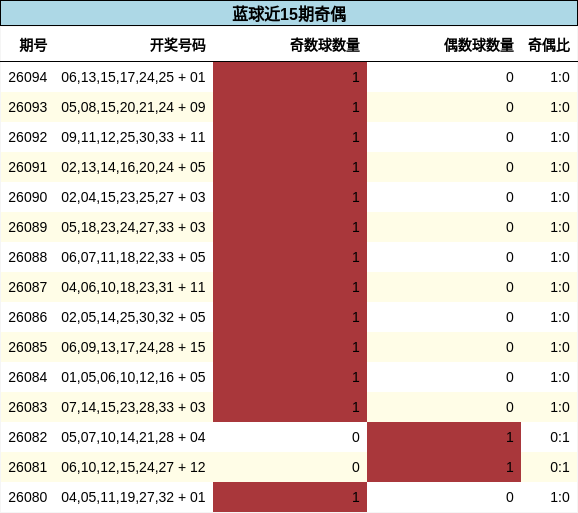Select issue number 26093
Image resolution: width=578 pixels, height=513 pixels.
[28, 107]
